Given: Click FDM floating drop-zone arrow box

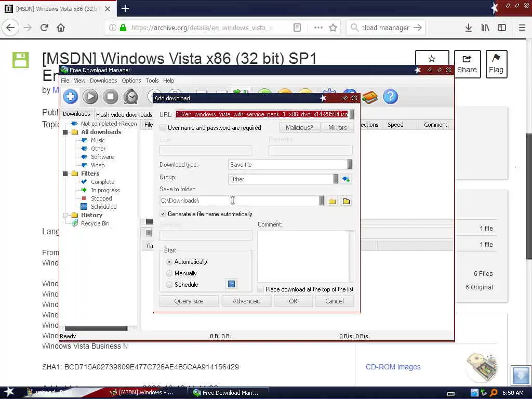Looking at the screenshot, I should (x=521, y=375).
